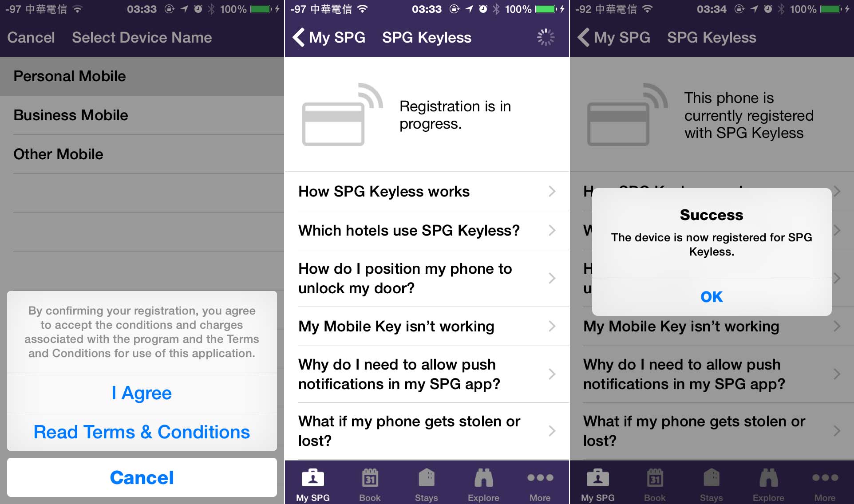Open phone stolen or lost question in middle screen
Viewport: 854px width, 504px height.
tap(427, 431)
